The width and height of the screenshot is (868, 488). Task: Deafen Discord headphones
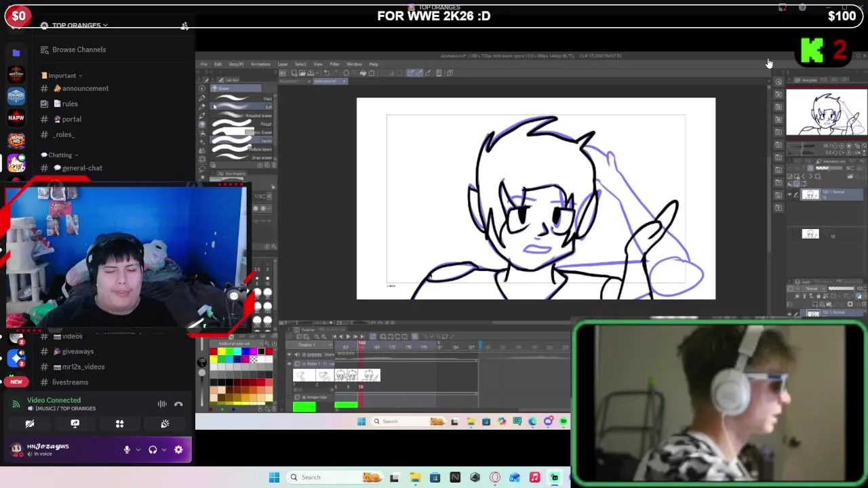(x=153, y=449)
